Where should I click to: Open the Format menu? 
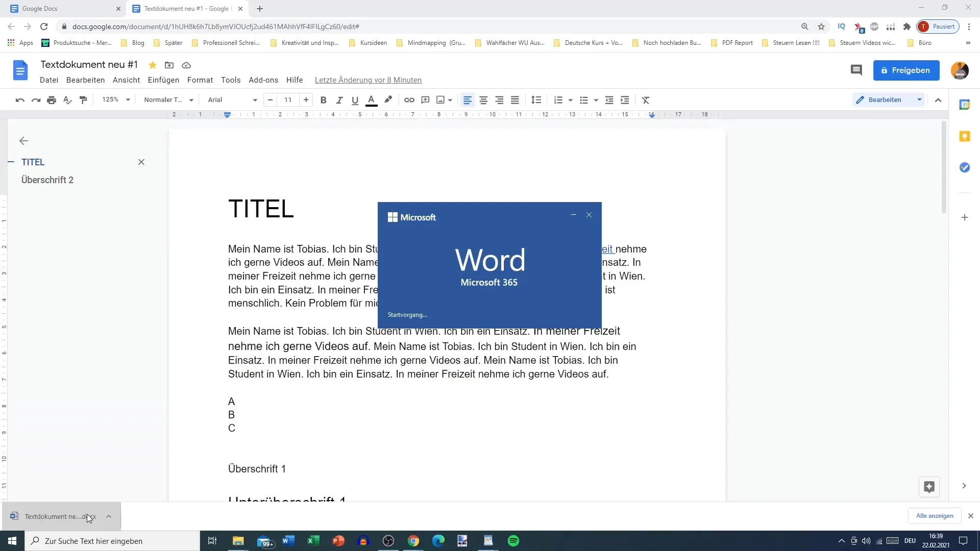[200, 80]
